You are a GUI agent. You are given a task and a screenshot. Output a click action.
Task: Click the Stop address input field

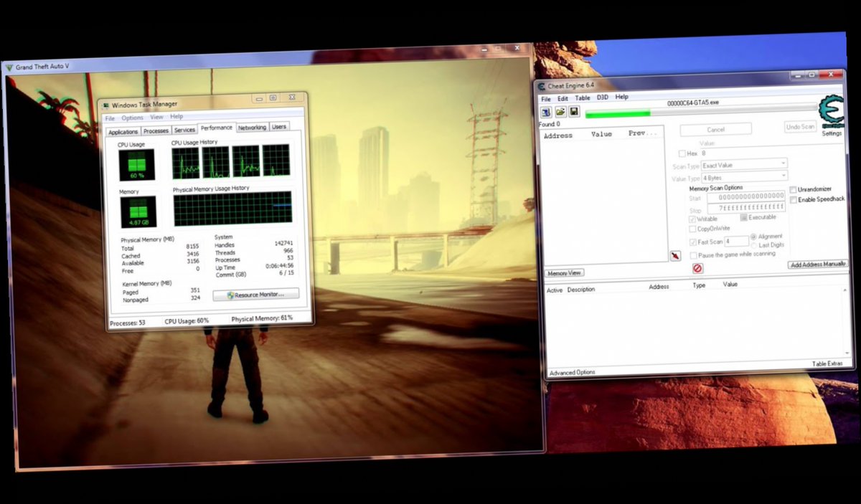coord(746,207)
